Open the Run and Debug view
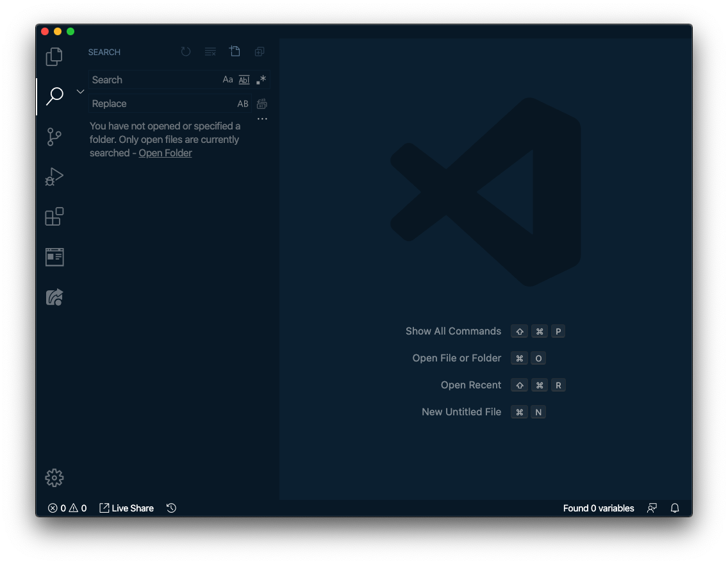 pos(54,177)
